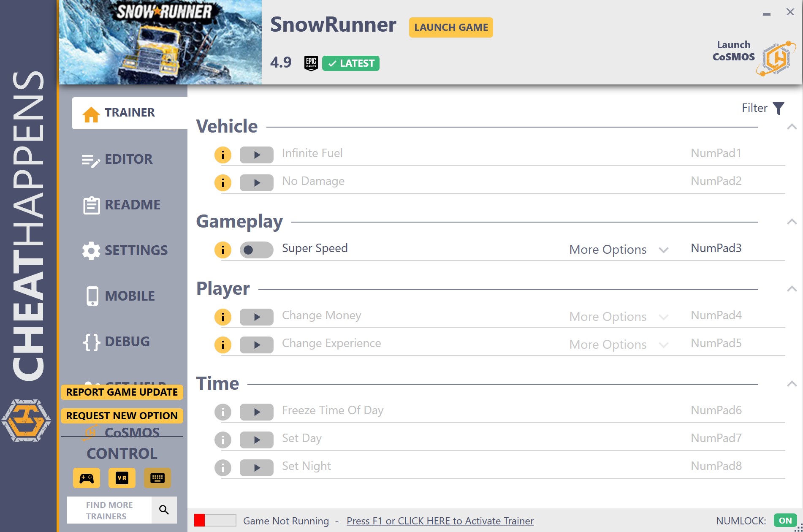803x532 pixels.
Task: Collapse the Vehicle section
Action: pos(792,127)
